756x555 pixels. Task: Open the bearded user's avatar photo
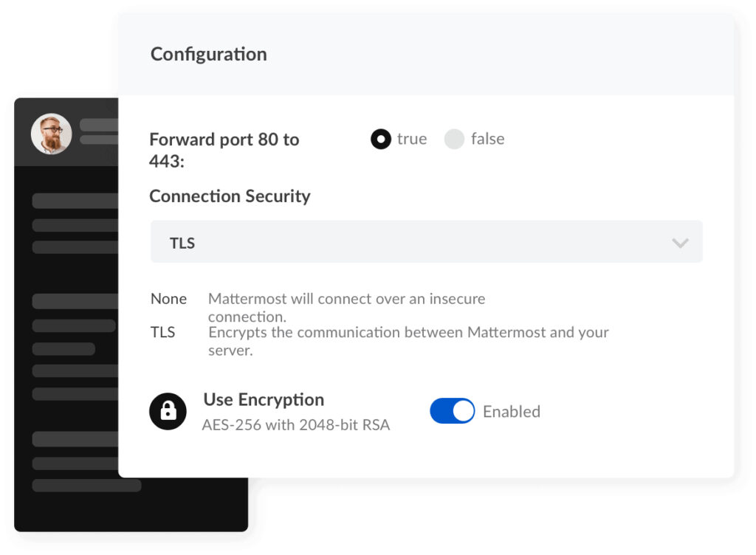coord(52,134)
